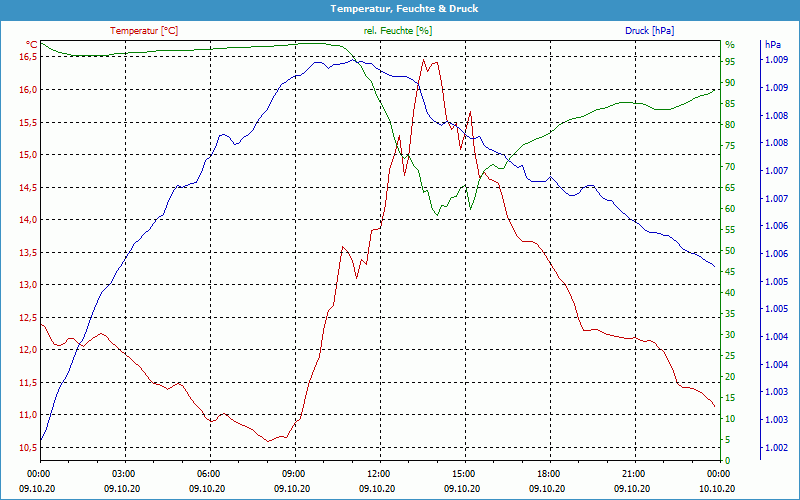Click the 95 humidity axis tick
This screenshot has width=800, height=500.
pos(730,62)
